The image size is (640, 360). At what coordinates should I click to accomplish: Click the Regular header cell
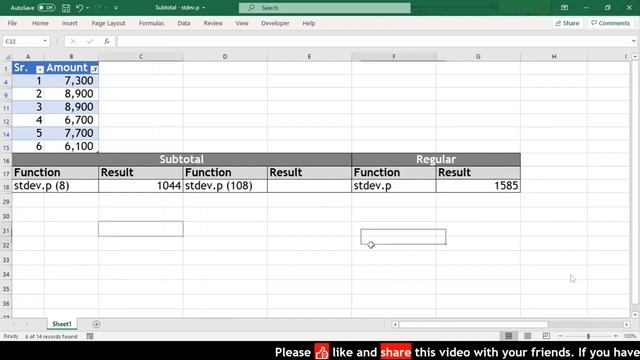point(436,159)
